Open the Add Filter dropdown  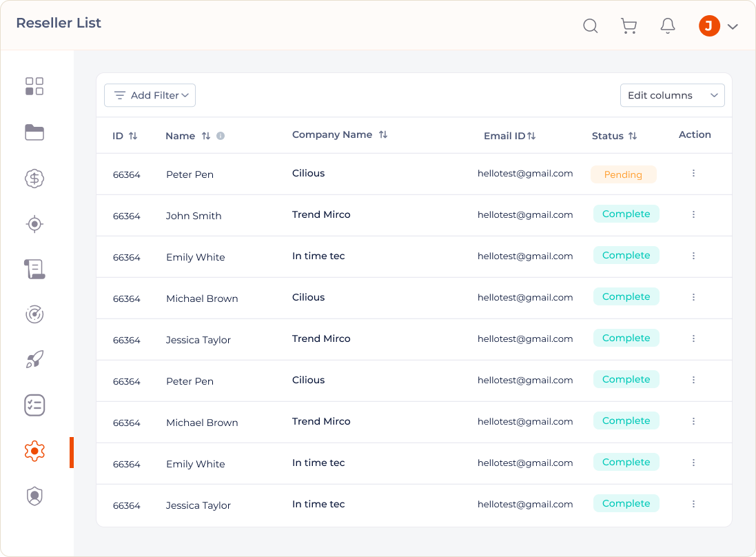click(x=150, y=96)
